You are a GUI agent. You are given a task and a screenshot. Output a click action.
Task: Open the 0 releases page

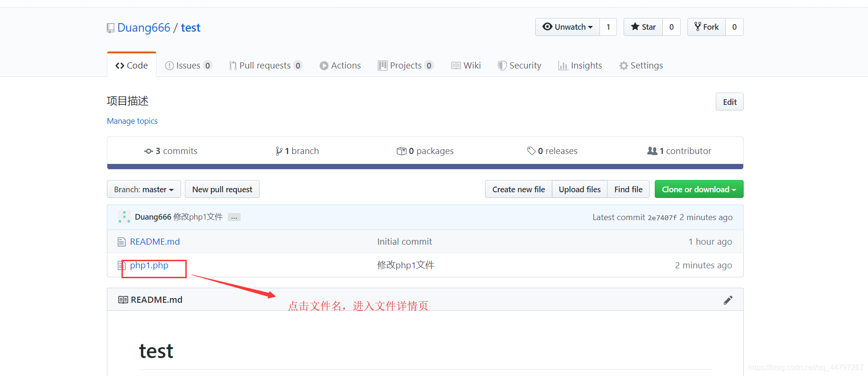[552, 151]
